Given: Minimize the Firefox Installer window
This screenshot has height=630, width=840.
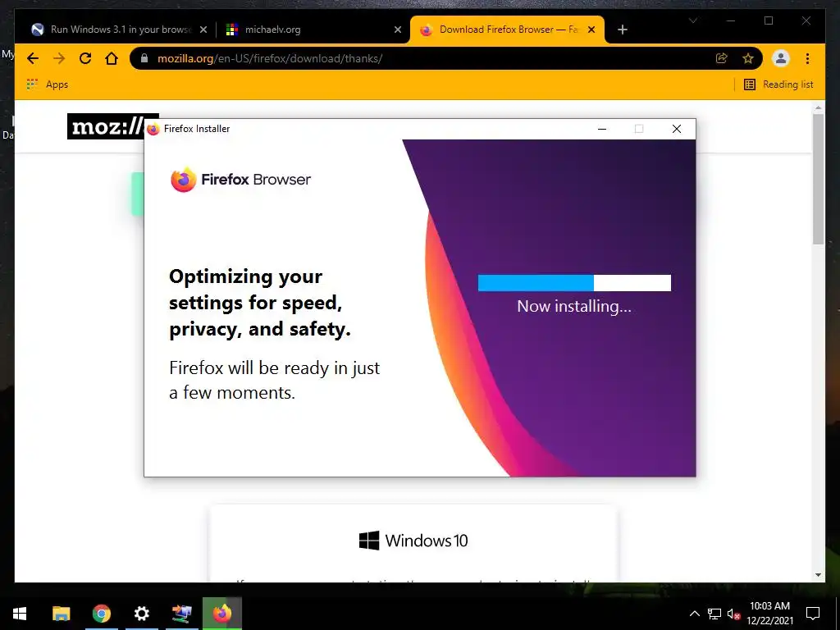Looking at the screenshot, I should 602,129.
